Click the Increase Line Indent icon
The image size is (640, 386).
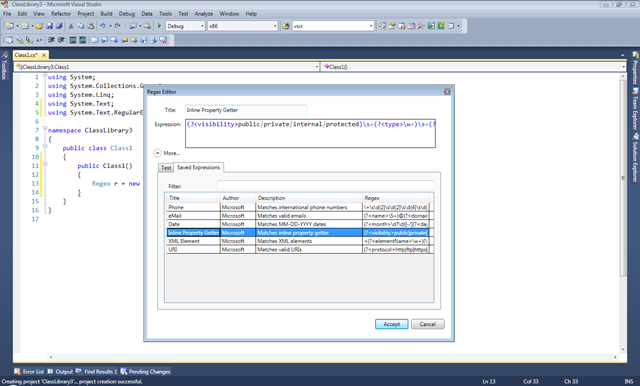click(x=61, y=40)
